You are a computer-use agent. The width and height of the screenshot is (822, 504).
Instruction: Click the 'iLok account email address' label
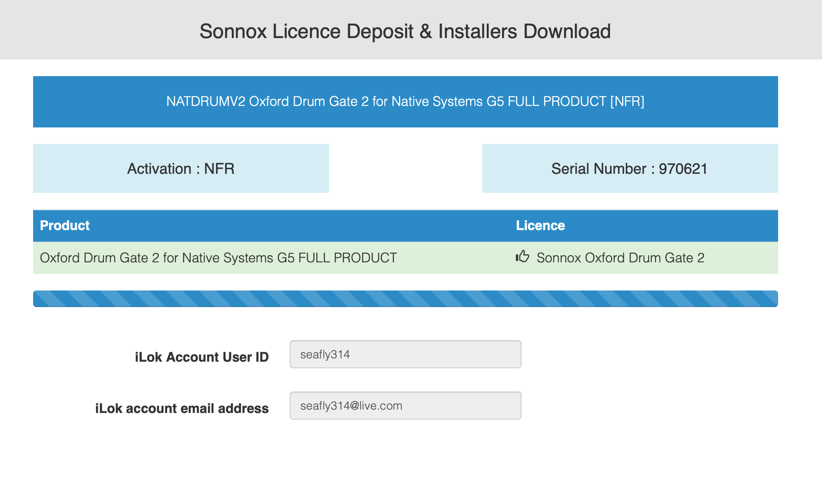pyautogui.click(x=182, y=408)
